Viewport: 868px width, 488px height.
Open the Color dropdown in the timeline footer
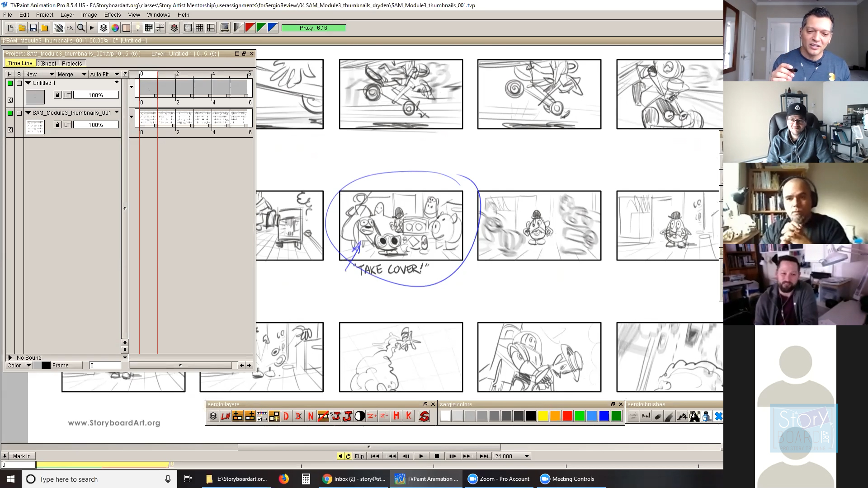19,366
